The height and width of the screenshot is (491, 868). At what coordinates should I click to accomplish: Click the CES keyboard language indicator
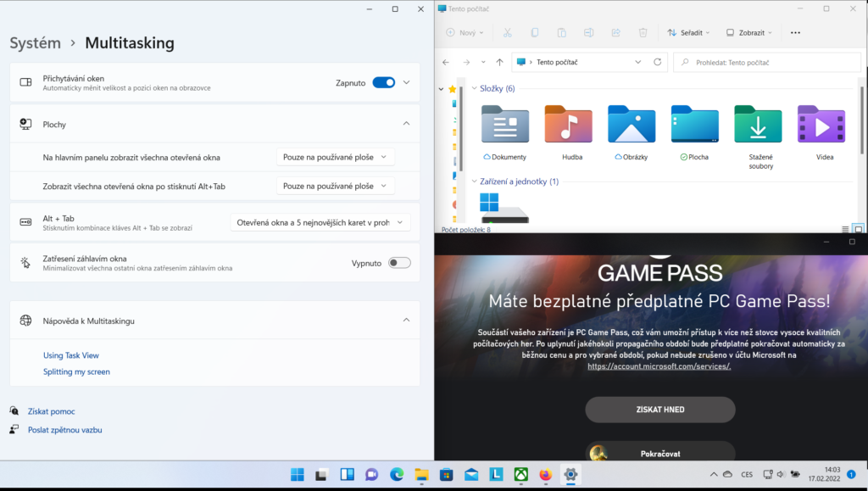tap(747, 474)
